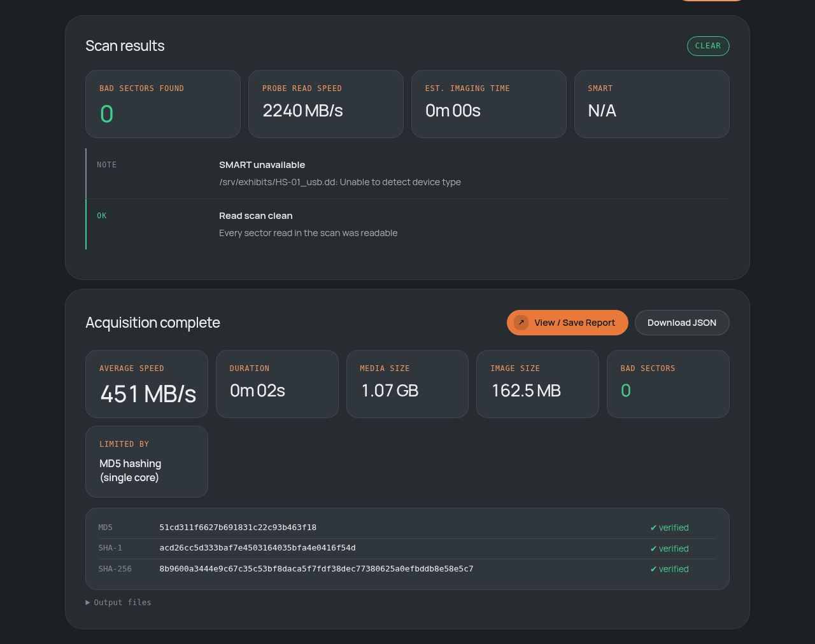
Task: Click the 0m 00s estimated imaging time
Action: click(453, 111)
